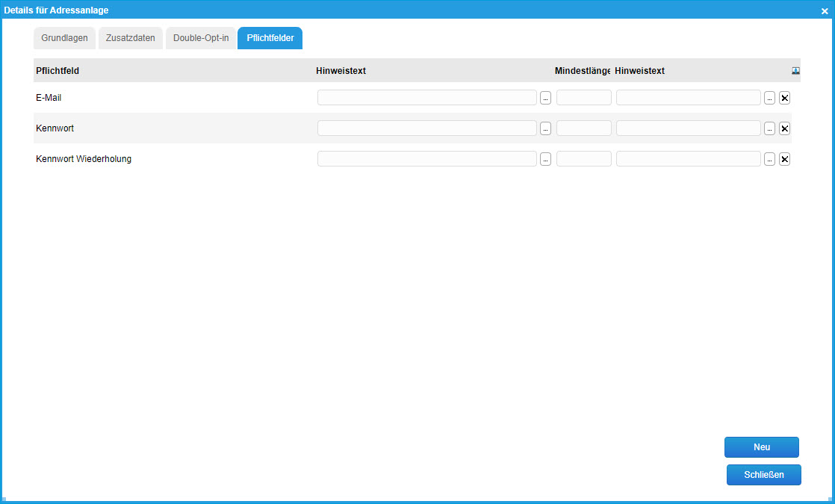Open first Hinweistext ellipsis for Kennwort

(545, 128)
